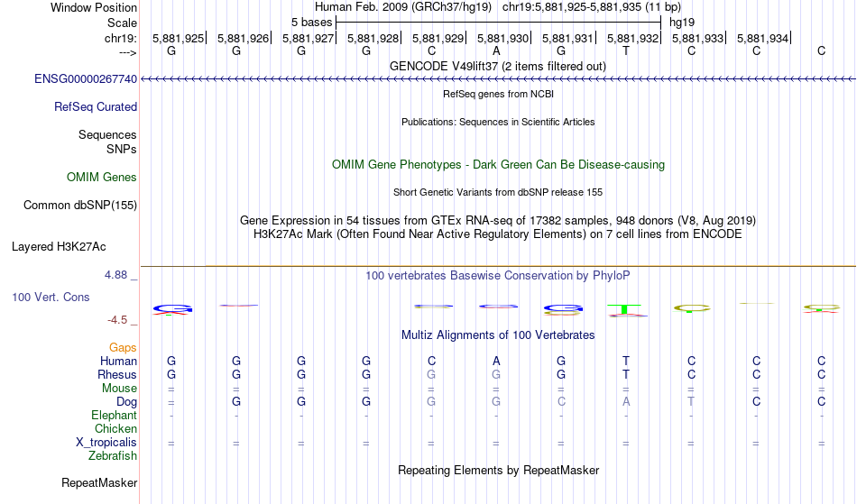Click the T base in the reference sequence row
Screen dimensions: 857x504
[x=626, y=50]
